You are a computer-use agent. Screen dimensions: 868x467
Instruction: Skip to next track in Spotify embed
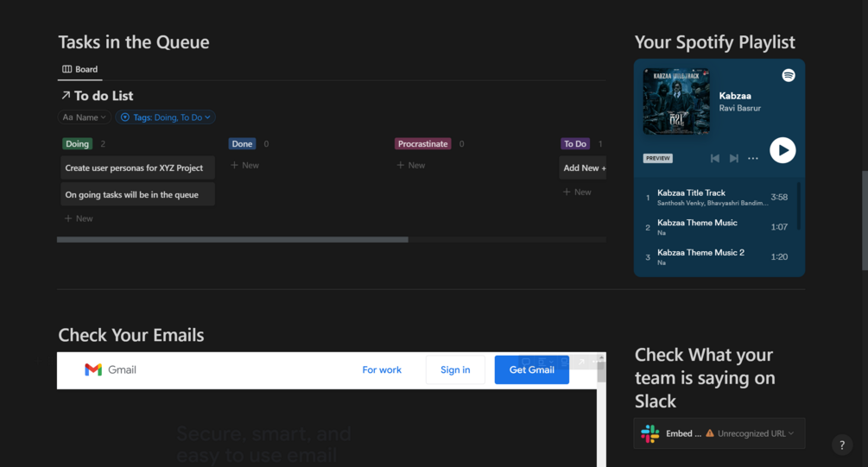click(733, 158)
